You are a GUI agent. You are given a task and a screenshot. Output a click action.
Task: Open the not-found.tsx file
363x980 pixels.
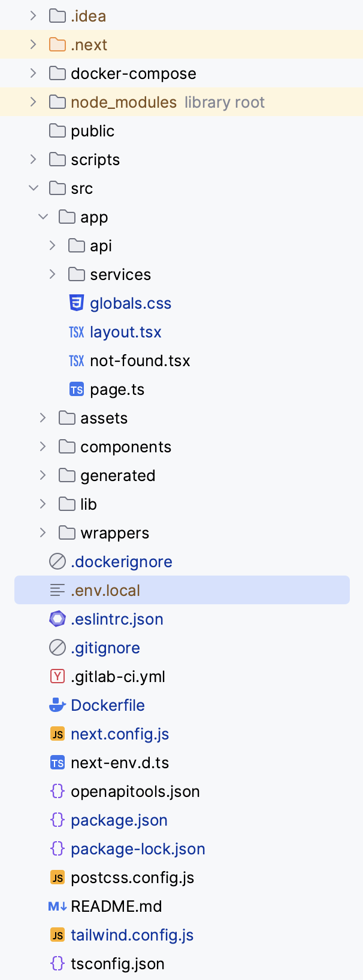click(140, 360)
